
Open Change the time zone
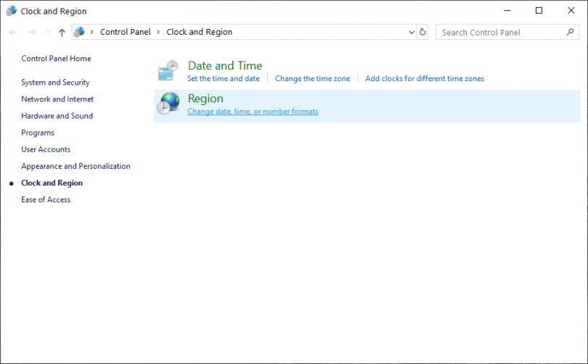(312, 78)
